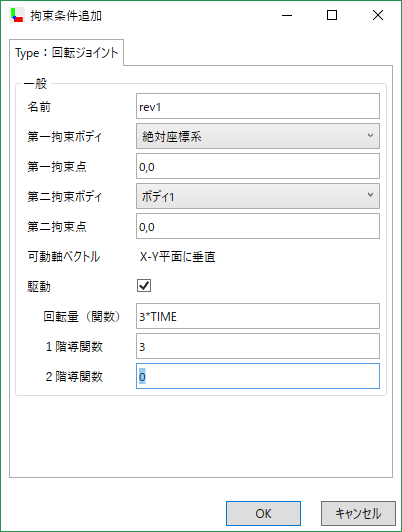The image size is (402, 532).
Task: Click the キャンセル button
Action: click(358, 513)
